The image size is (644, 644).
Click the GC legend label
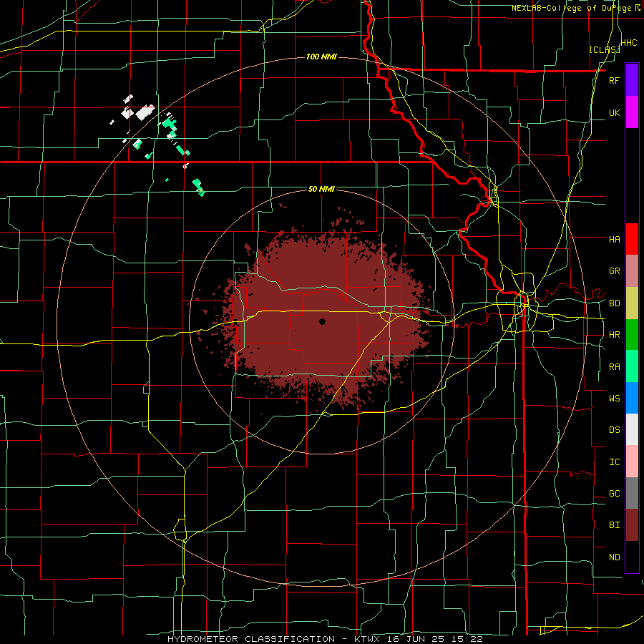[x=614, y=494]
